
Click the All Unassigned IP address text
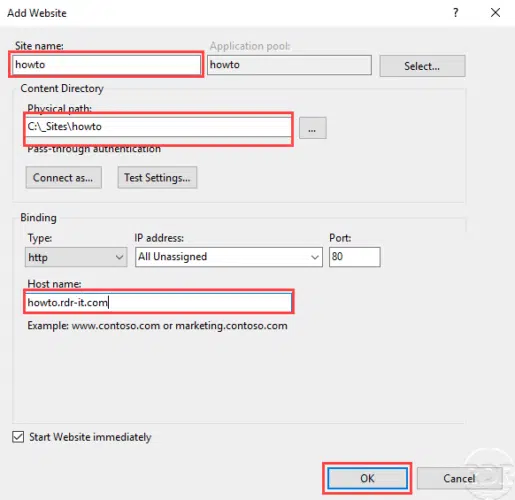(x=173, y=257)
